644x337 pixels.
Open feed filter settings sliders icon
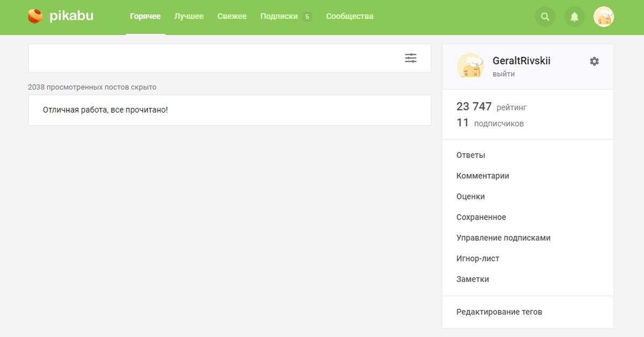coord(411,58)
